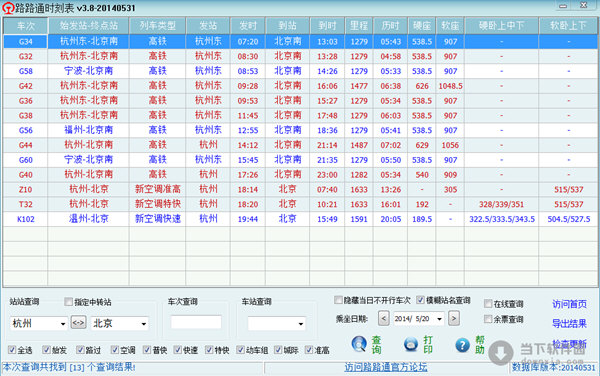600x376 pixels.
Task: Click the magnifier query icon
Action: click(359, 344)
